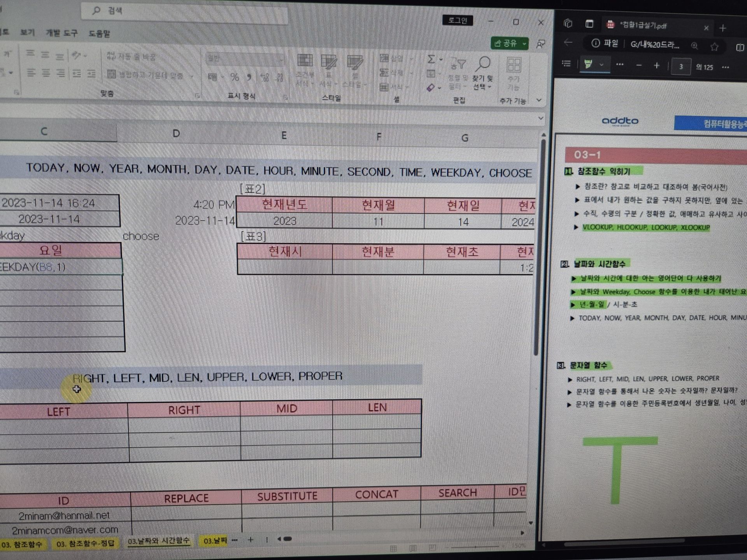Open the developer tools ribbon tab
Image resolution: width=747 pixels, height=560 pixels.
(61, 33)
